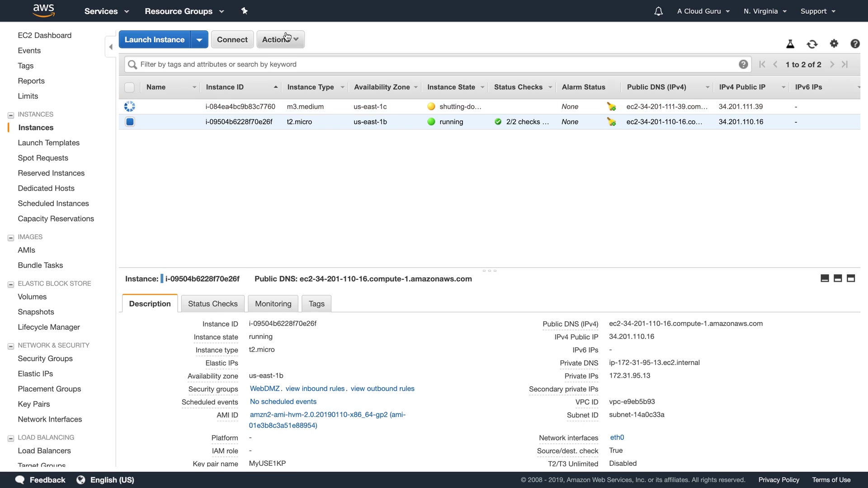
Task: Click the pin shortcuts icon in header
Action: pyautogui.click(x=245, y=11)
